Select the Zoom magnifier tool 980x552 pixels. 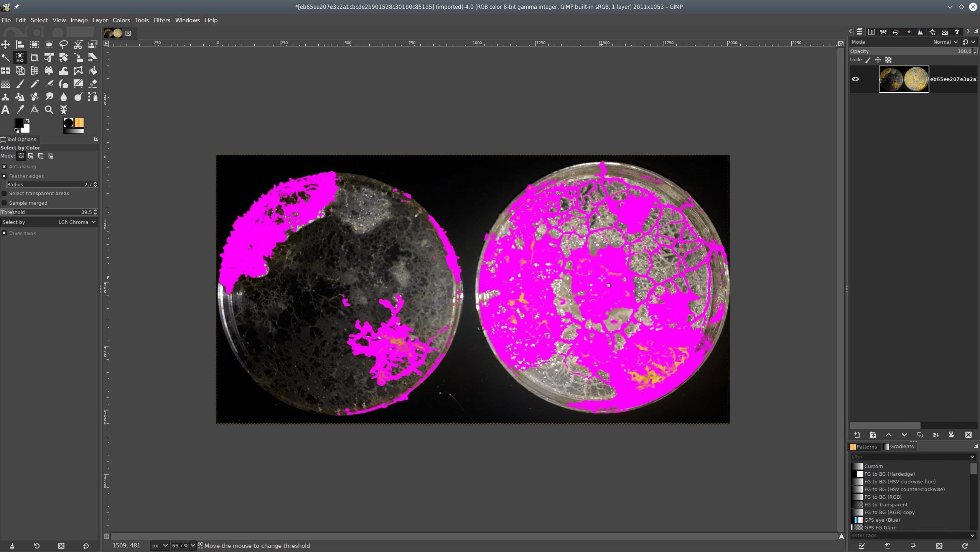(x=49, y=110)
